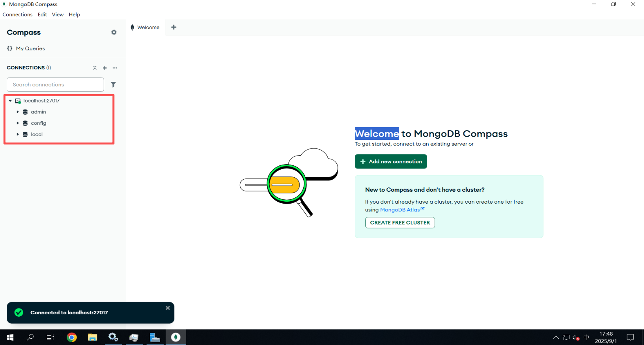Switch to the Welcome tab
The height and width of the screenshot is (345, 644).
coord(146,27)
